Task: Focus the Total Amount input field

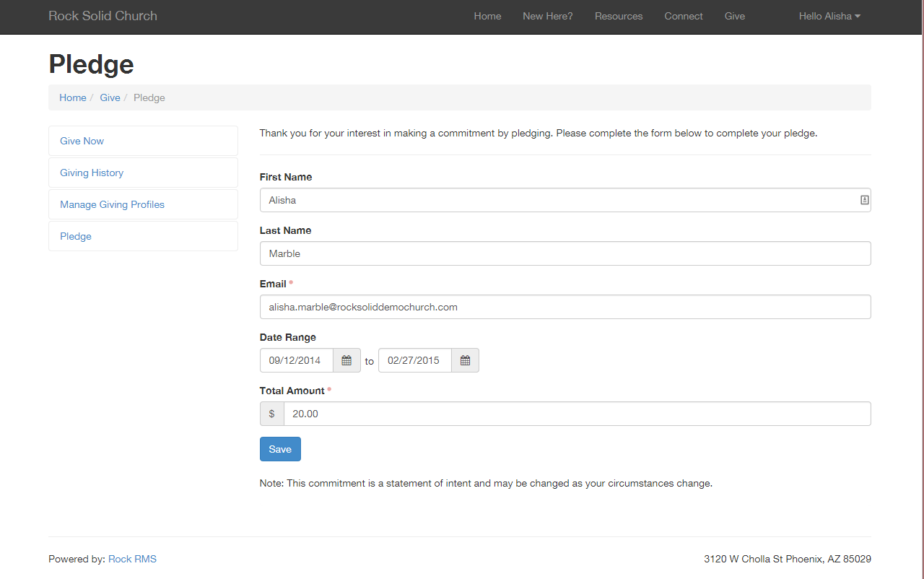Action: 576,414
